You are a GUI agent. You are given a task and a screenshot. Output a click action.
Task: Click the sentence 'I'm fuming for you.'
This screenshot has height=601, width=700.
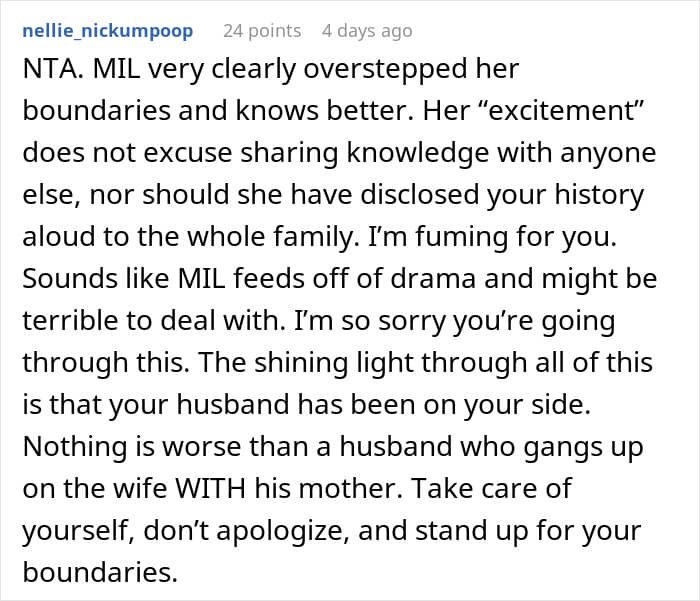492,236
